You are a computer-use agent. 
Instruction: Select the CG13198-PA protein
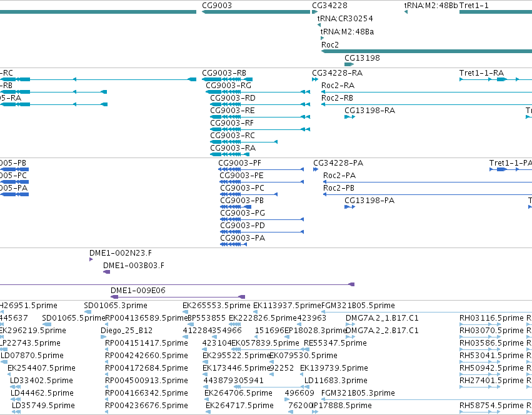[369, 201]
